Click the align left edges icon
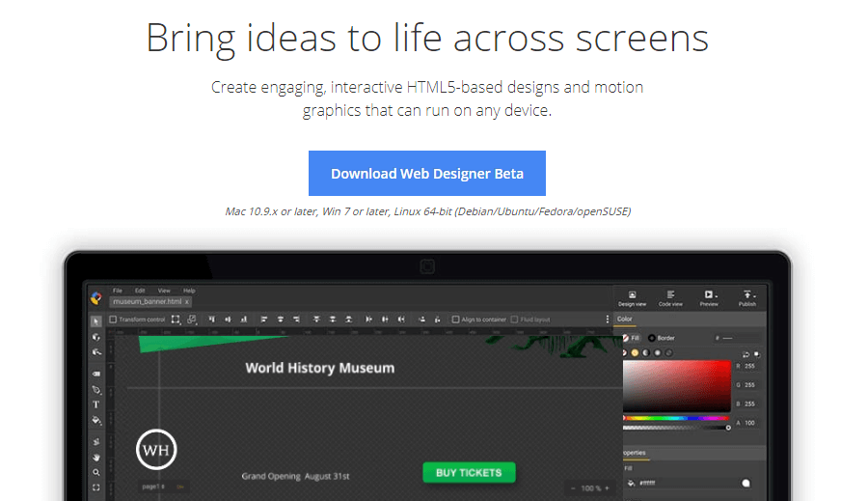Image resolution: width=868 pixels, height=501 pixels. [x=264, y=320]
